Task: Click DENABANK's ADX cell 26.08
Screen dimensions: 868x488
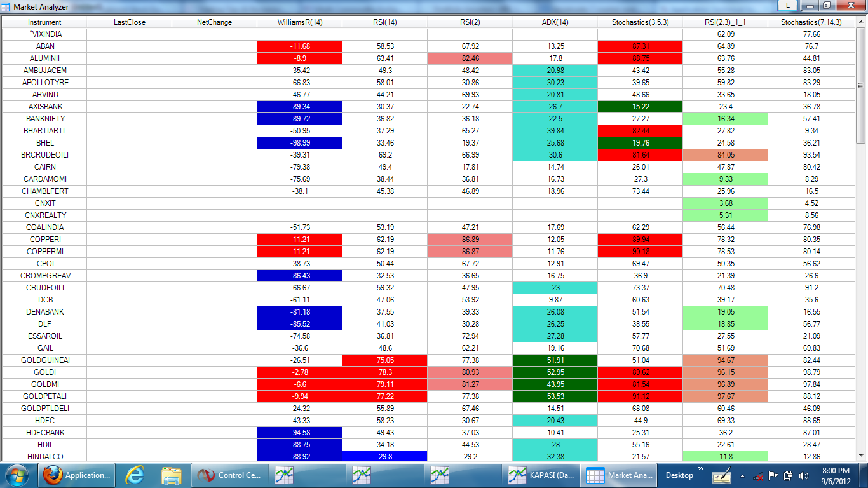Action: (555, 312)
